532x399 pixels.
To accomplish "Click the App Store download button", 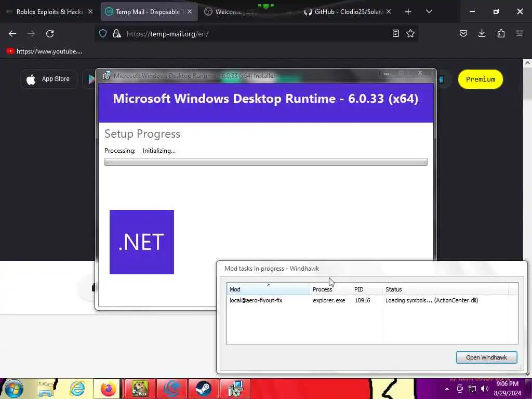I will point(49,79).
